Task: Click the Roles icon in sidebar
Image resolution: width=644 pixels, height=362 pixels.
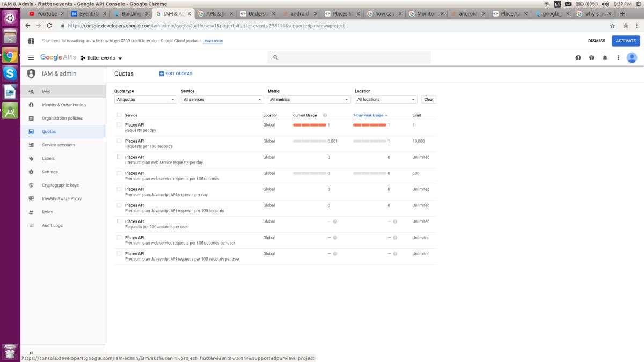Action: (31, 212)
